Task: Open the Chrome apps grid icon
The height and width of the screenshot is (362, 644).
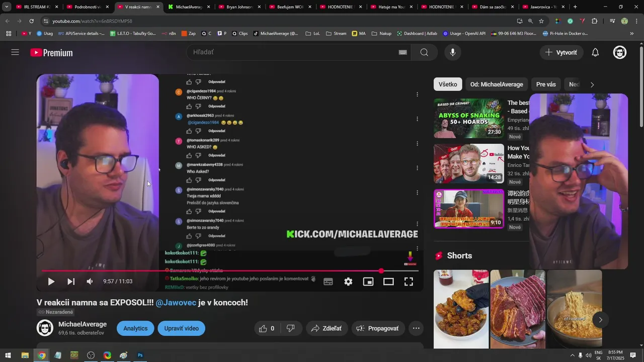Action: tap(9, 34)
